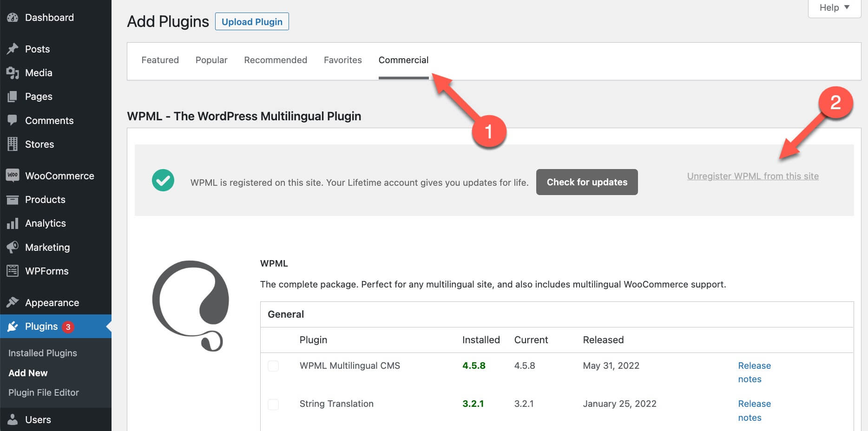The width and height of the screenshot is (868, 431).
Task: Open the Favorites tab
Action: point(343,60)
